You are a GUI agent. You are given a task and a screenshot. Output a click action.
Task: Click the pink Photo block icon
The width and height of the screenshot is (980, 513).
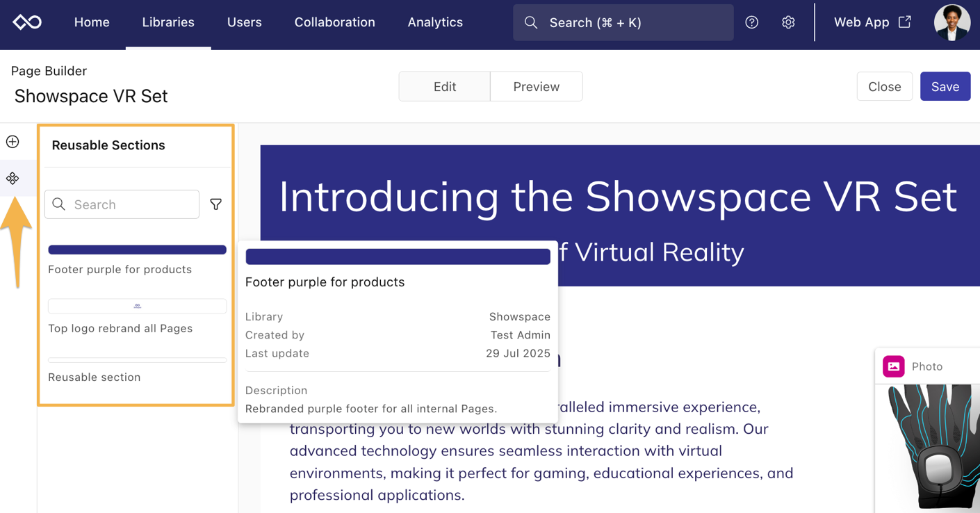[x=893, y=366]
